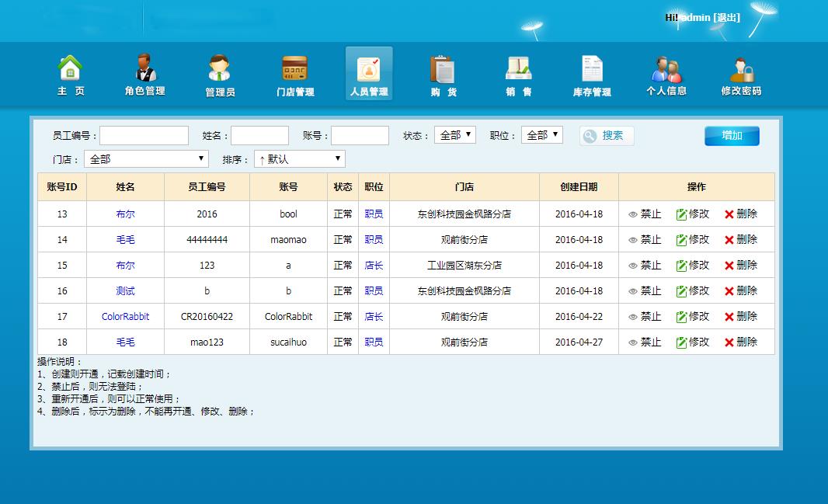Image resolution: width=828 pixels, height=504 pixels.
Task: Open 修改密码 change password icon
Action: tap(741, 75)
